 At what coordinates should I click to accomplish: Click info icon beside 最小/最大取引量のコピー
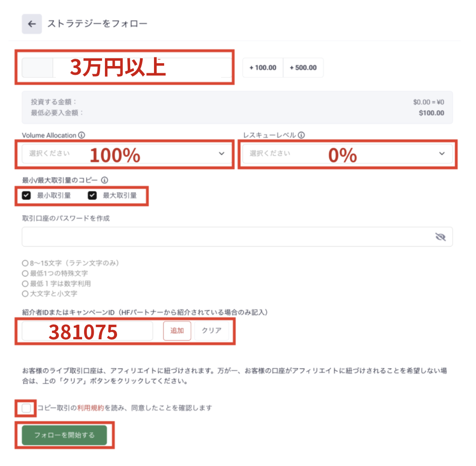click(104, 180)
